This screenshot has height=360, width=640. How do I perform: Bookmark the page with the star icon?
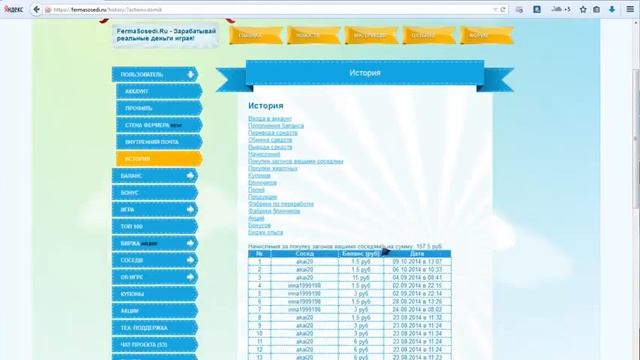(583, 9)
